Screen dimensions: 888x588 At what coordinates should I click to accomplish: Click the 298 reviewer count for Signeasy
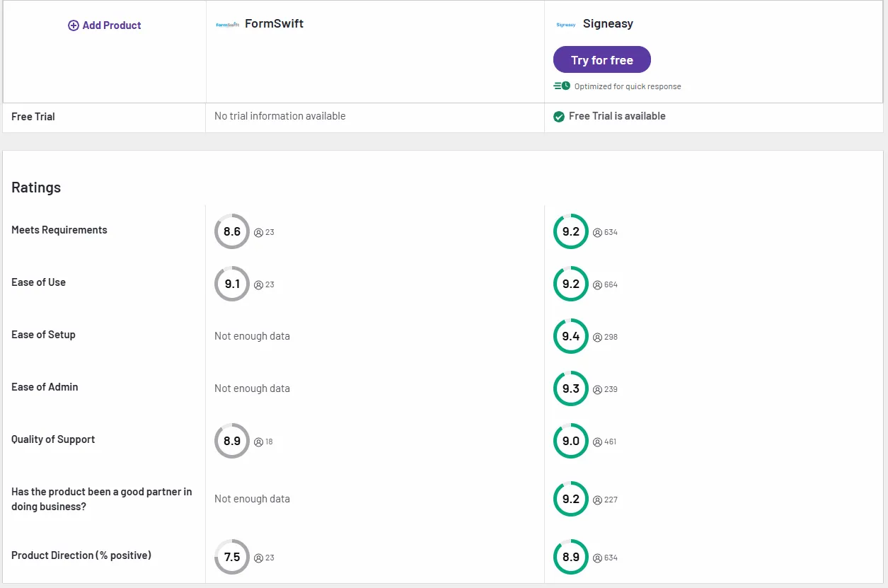coord(611,337)
